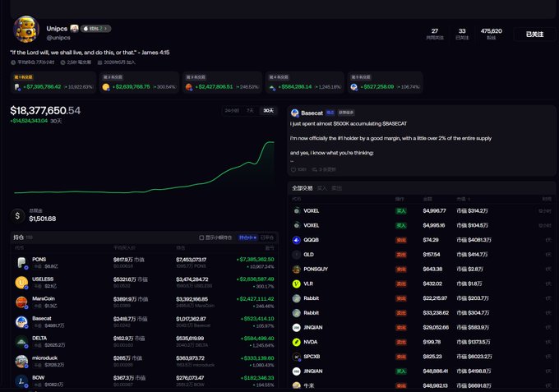This screenshot has width=559, height=392.
Task: Open top trade card +$584,286.14
Action: tap(305, 83)
